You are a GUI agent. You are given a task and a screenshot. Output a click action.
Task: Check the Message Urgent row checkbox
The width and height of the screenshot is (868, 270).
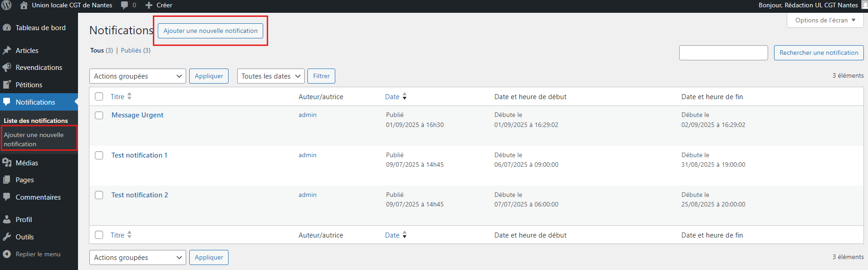point(99,115)
